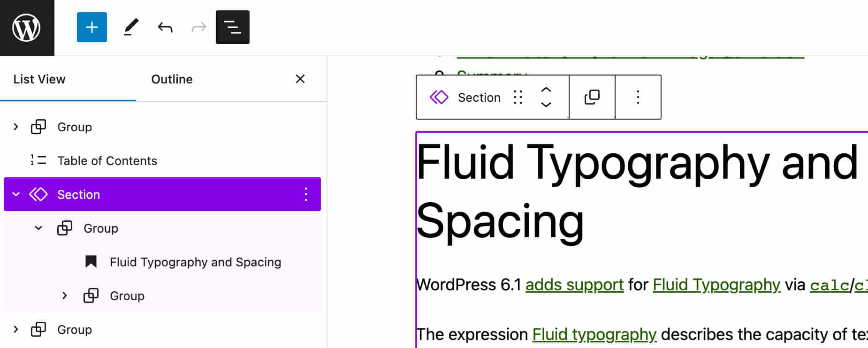Open the Fluid typography link after 'The expression'
Viewport: 868px width, 348px height.
pyautogui.click(x=594, y=334)
